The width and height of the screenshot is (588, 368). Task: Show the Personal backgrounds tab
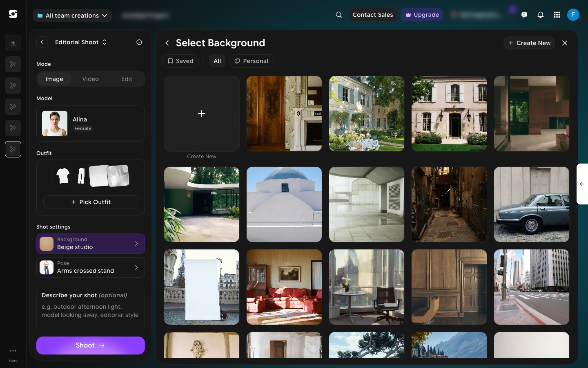[x=252, y=61]
